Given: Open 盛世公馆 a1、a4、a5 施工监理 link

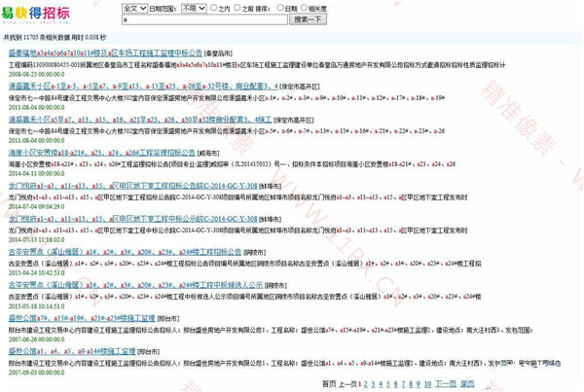Looking at the screenshot, I should tap(72, 351).
